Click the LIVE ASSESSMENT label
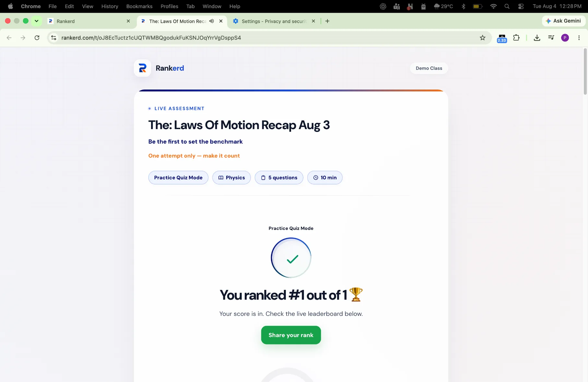Screen dimensions: 588x382 (x=179, y=109)
